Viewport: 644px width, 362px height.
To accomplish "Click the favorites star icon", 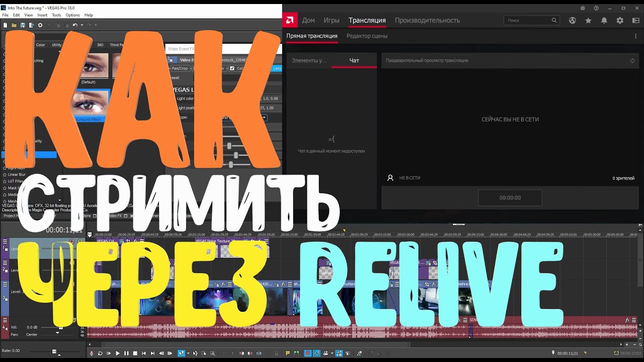I will point(588,20).
